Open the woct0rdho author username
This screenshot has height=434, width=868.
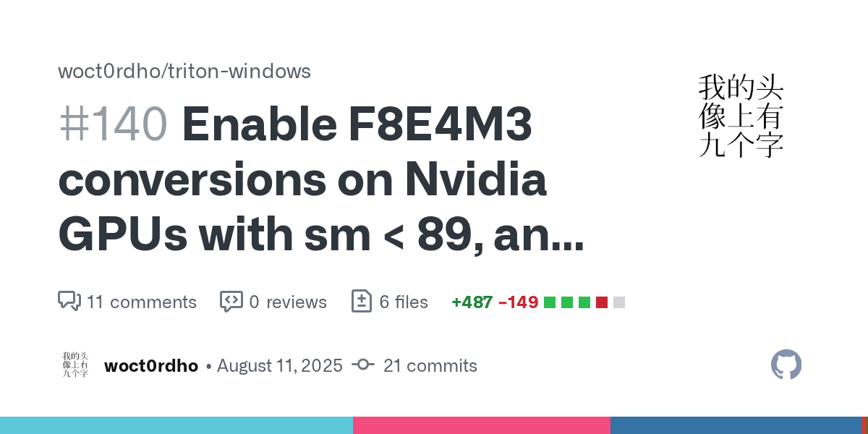(151, 366)
